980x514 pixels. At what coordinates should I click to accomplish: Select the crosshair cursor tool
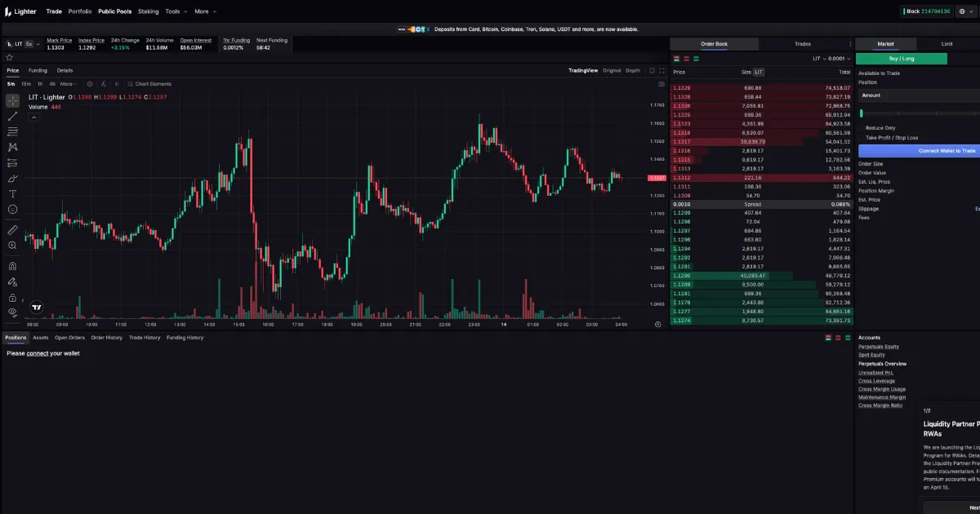pyautogui.click(x=11, y=100)
